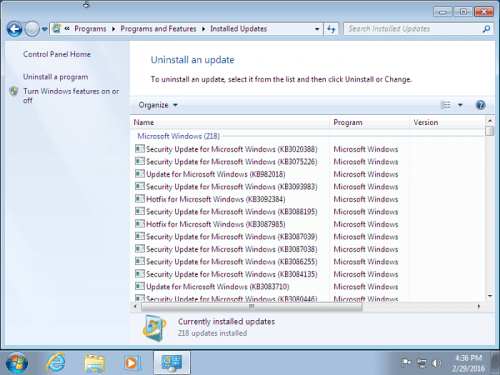Open Windows Explorer from taskbar

click(x=94, y=363)
